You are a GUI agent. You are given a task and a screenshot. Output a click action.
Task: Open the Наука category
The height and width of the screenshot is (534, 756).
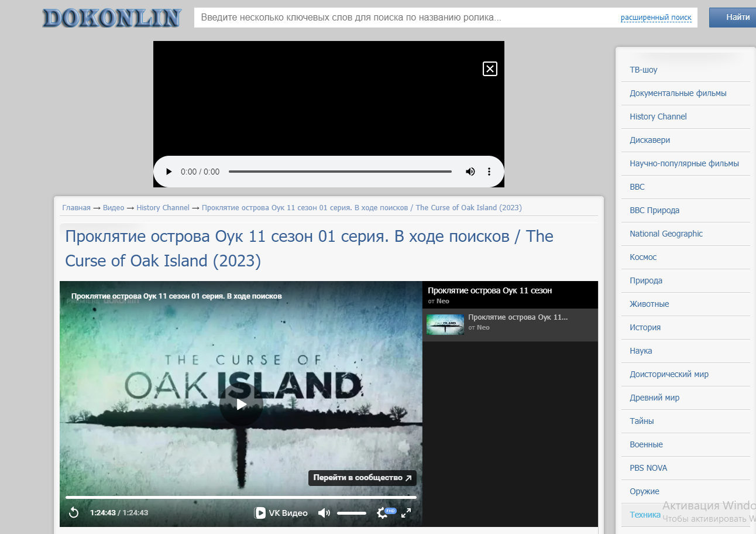[x=641, y=351]
